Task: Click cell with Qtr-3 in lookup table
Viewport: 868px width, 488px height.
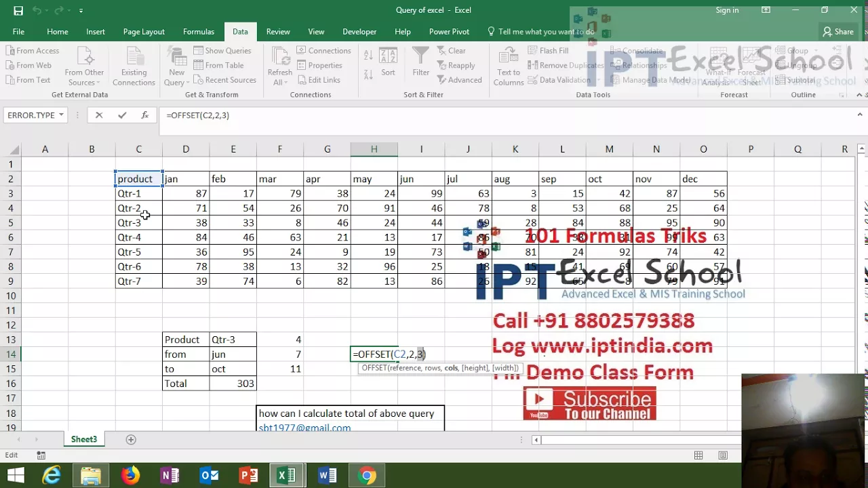Action: point(233,340)
